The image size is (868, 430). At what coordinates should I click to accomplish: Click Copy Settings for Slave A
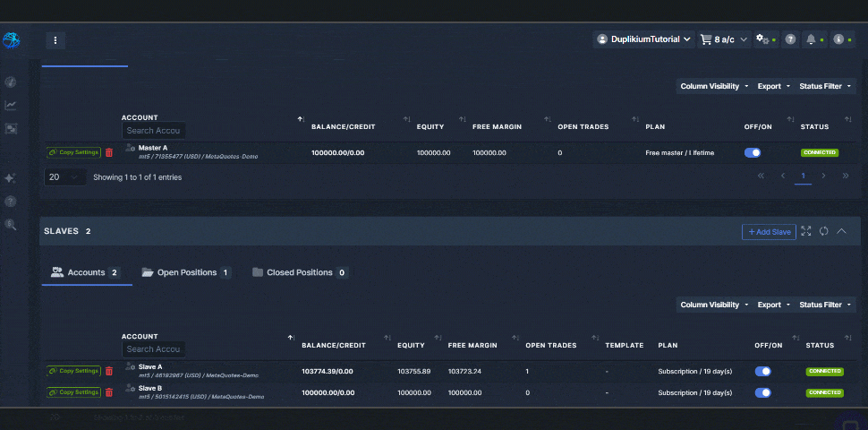[73, 371]
